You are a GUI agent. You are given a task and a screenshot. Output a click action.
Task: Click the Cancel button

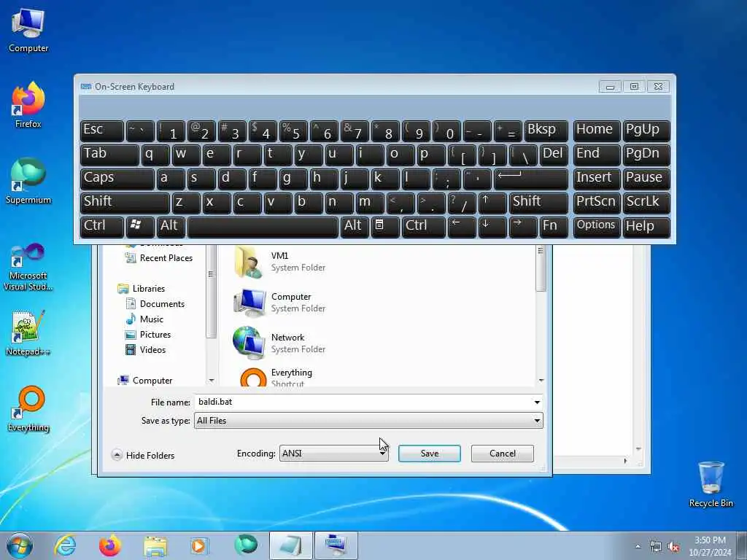(x=502, y=454)
